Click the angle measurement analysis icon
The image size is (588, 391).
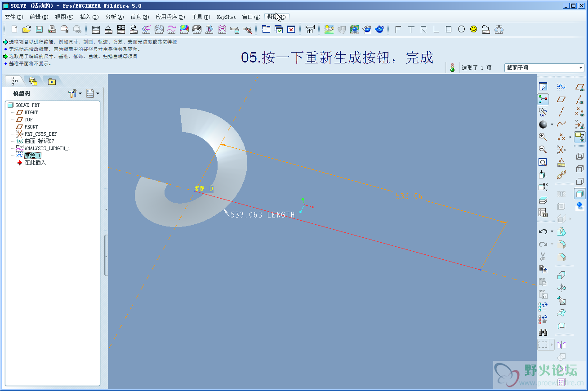point(108,29)
